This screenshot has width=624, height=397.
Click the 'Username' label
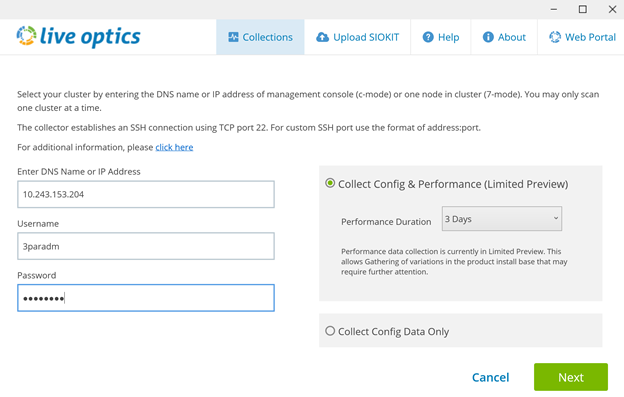coord(38,224)
